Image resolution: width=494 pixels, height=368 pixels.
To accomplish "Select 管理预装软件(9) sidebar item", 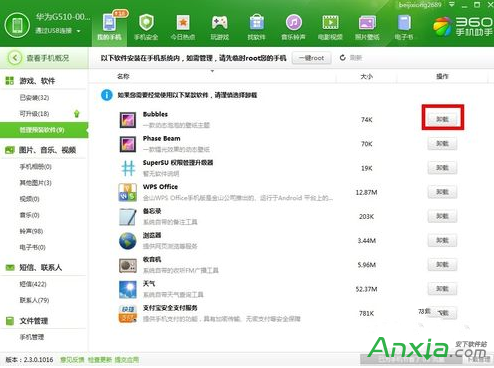I will coord(44,130).
